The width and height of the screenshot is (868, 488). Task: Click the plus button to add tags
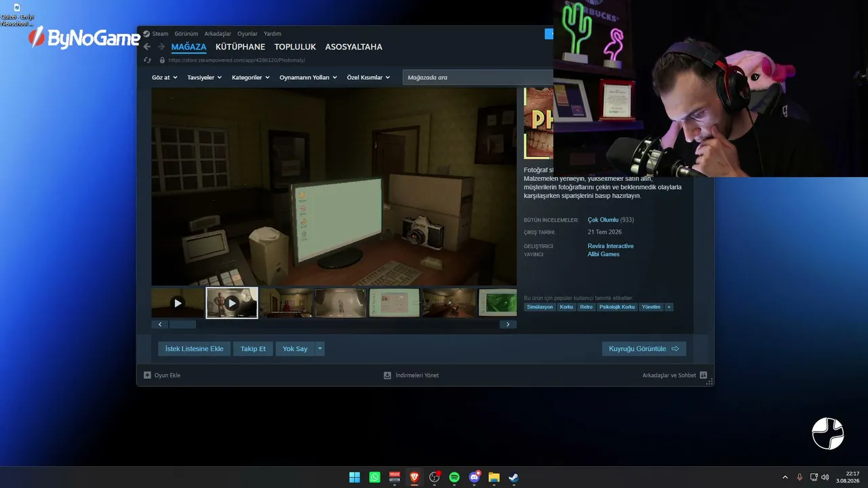(669, 307)
